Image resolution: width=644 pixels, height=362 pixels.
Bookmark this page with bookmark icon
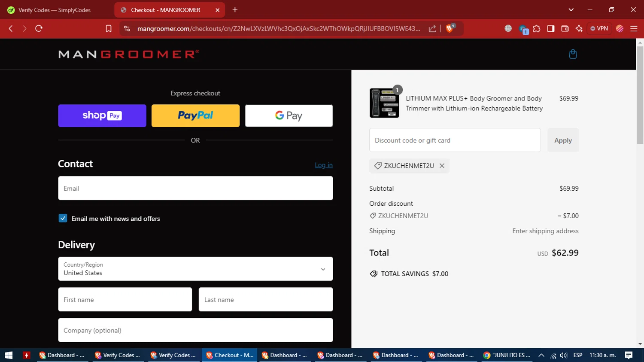[x=108, y=28]
